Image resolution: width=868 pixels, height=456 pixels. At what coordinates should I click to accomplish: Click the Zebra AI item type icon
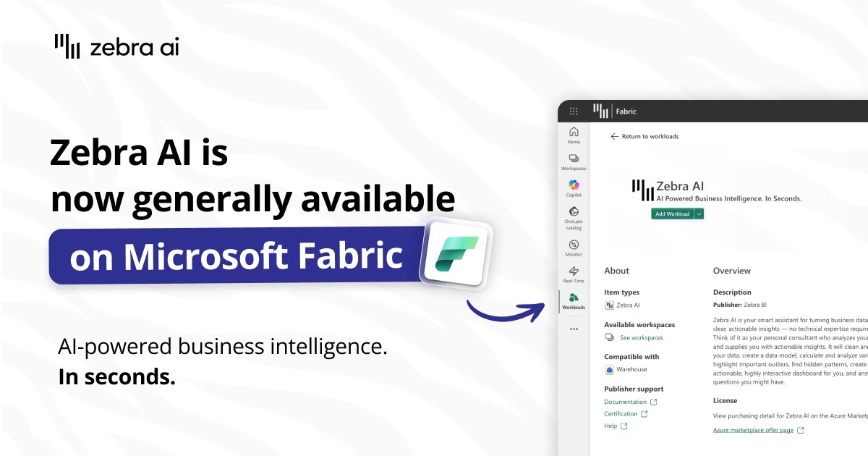point(609,305)
